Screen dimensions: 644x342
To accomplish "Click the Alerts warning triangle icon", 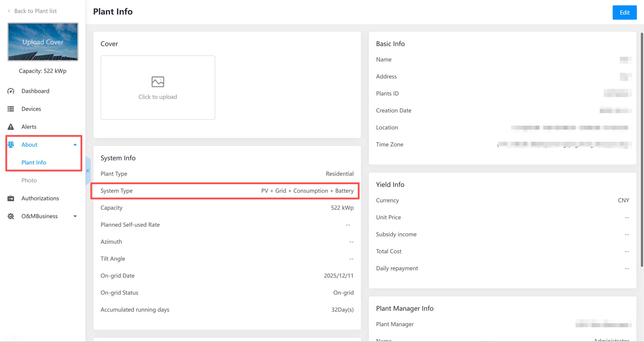I will pyautogui.click(x=11, y=127).
